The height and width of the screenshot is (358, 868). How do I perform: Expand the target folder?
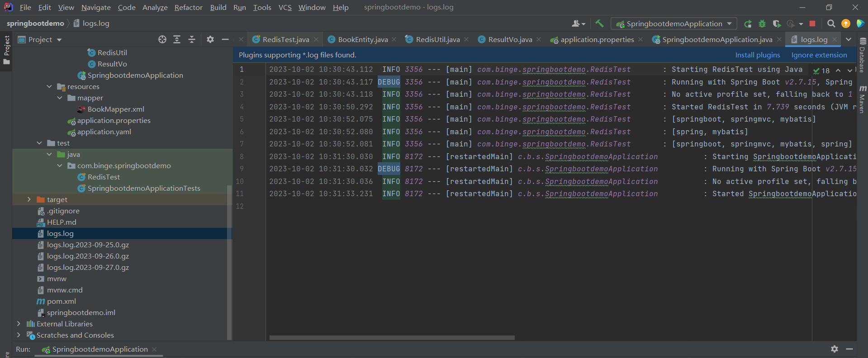29,199
